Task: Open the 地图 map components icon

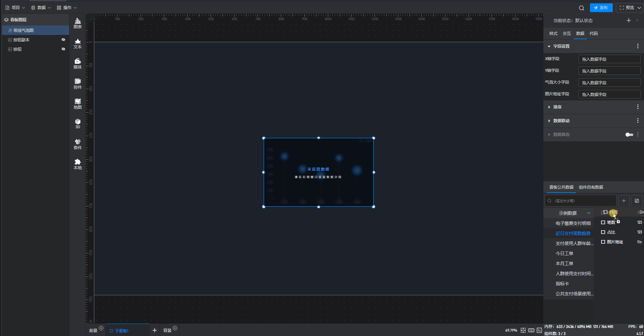Action: coord(77,104)
